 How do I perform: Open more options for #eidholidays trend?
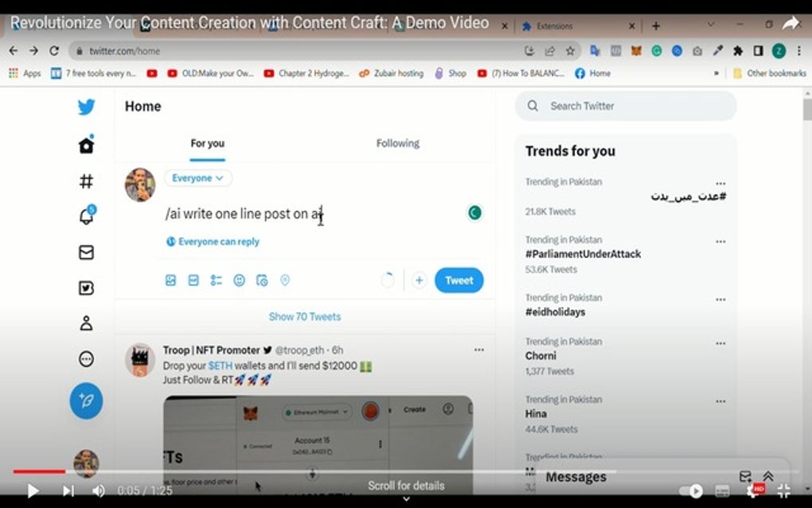click(720, 299)
